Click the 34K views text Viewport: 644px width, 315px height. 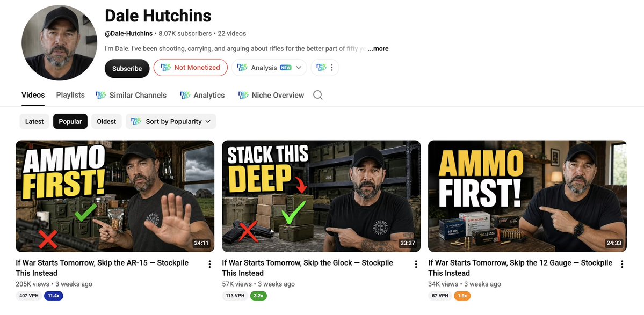(443, 284)
